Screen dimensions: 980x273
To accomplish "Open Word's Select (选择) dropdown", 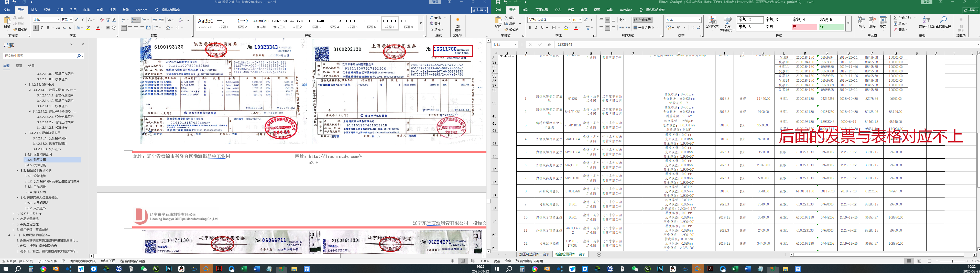I will (x=437, y=29).
